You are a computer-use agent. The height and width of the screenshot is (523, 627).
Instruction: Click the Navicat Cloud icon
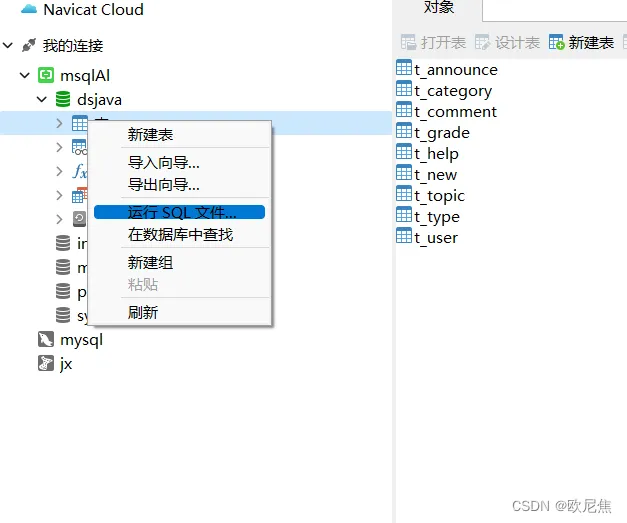coord(29,9)
